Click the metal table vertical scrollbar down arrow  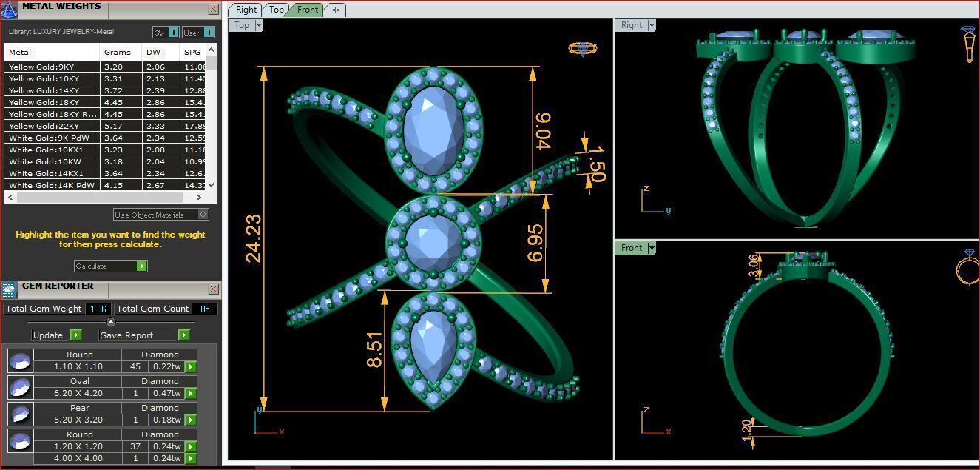point(212,185)
